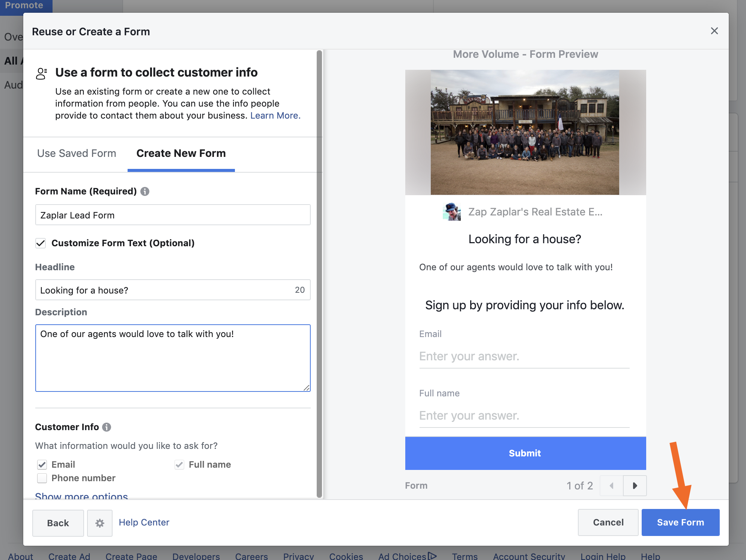Click Show more options link
Viewport: 746px width, 560px height.
pos(81,495)
